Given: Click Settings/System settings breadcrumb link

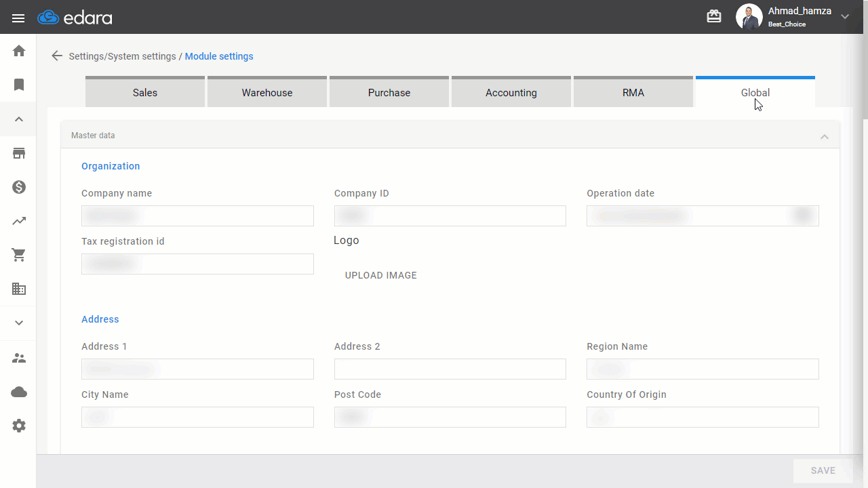Looking at the screenshot, I should coord(122,56).
